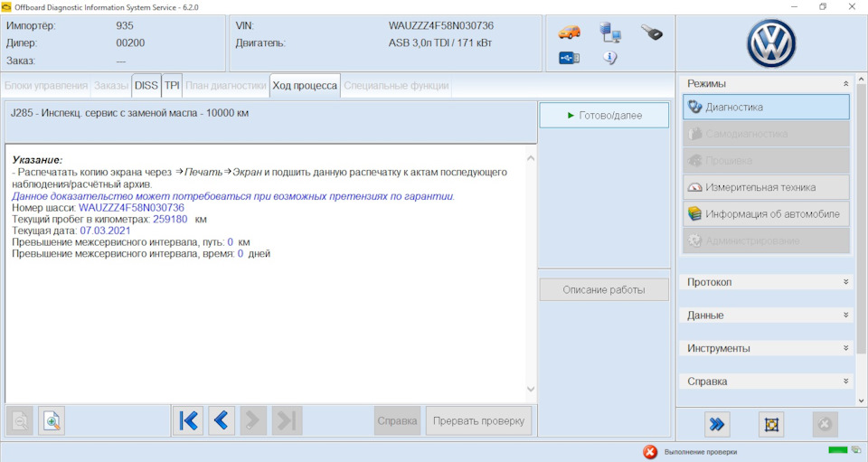Click the ignition key icon
This screenshot has height=462, width=868.
(x=652, y=32)
